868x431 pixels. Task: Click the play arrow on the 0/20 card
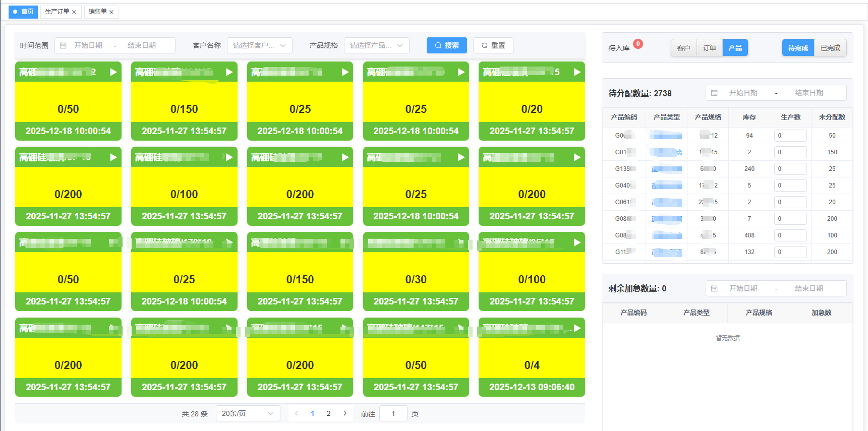tap(577, 72)
